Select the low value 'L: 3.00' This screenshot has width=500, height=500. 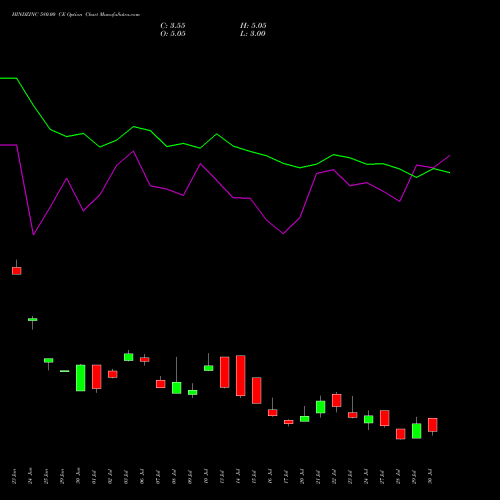253,34
